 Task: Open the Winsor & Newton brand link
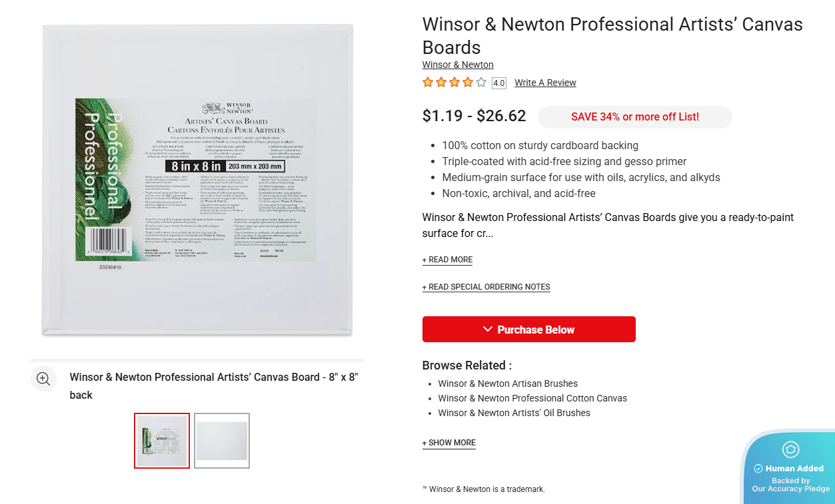click(x=458, y=65)
